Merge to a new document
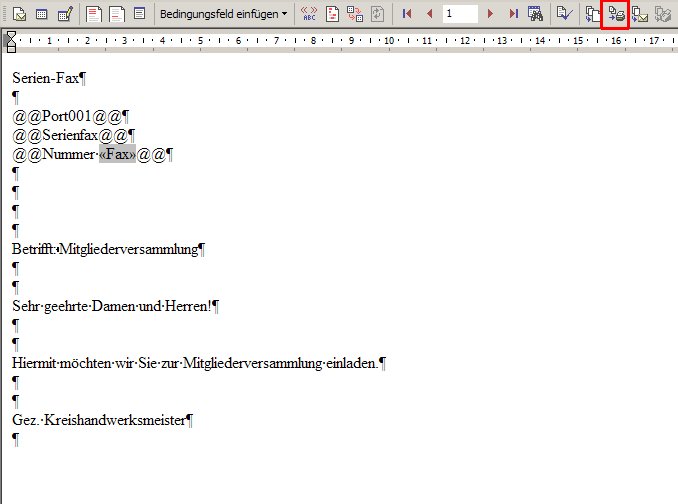Image resolution: width=678 pixels, height=504 pixels. pyautogui.click(x=593, y=14)
